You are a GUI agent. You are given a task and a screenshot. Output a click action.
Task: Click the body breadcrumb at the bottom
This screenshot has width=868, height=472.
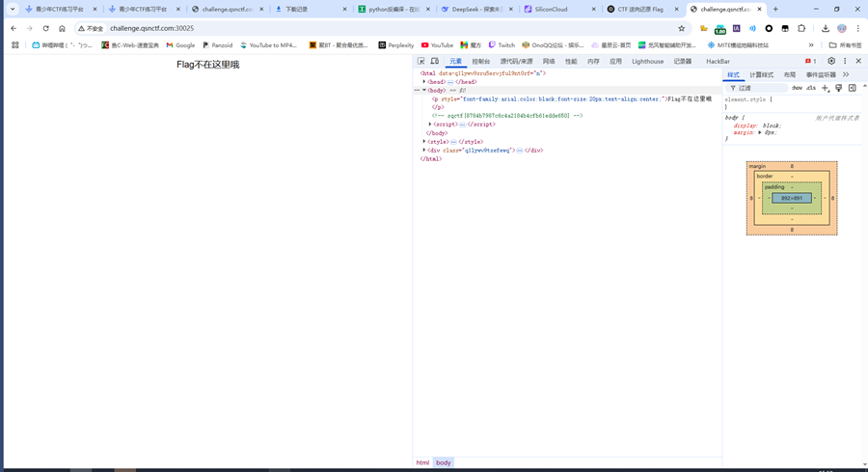click(444, 462)
